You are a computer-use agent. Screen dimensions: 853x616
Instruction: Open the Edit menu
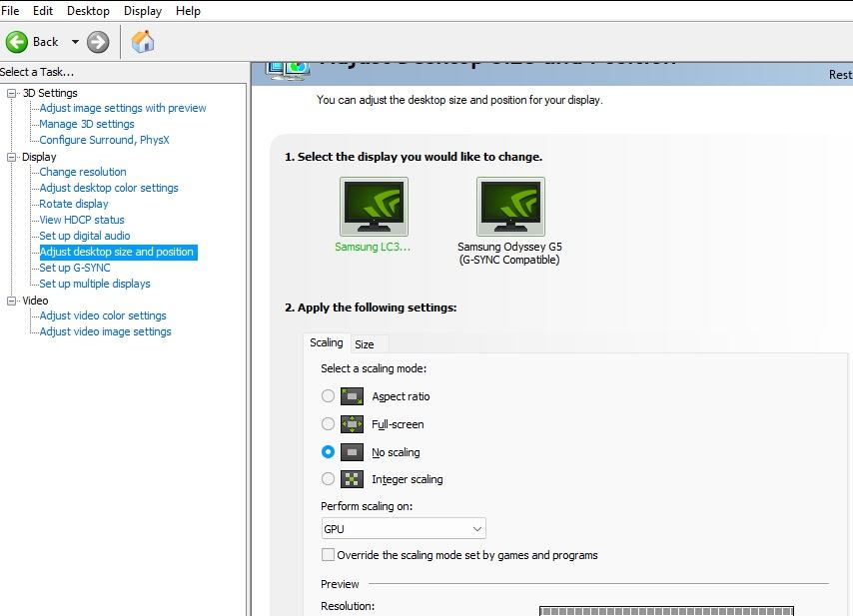(42, 11)
